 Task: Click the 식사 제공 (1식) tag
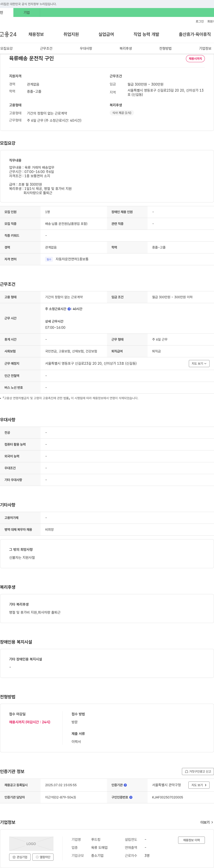click(x=122, y=113)
